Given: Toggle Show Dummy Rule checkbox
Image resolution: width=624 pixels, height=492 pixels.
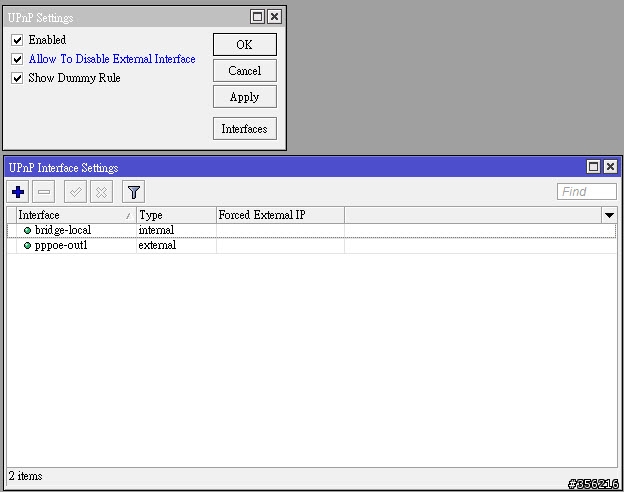Looking at the screenshot, I should 17,78.
